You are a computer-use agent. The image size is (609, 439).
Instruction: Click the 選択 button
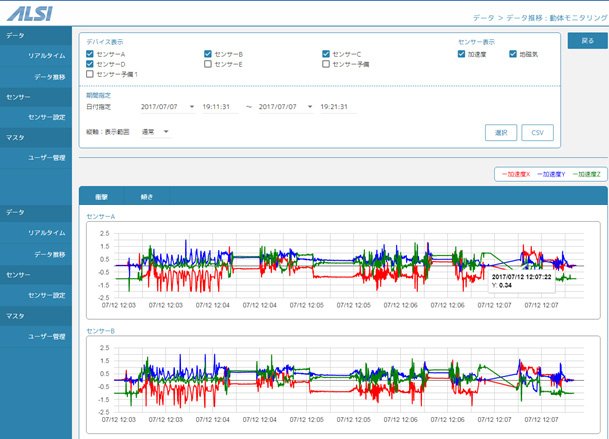[x=501, y=133]
